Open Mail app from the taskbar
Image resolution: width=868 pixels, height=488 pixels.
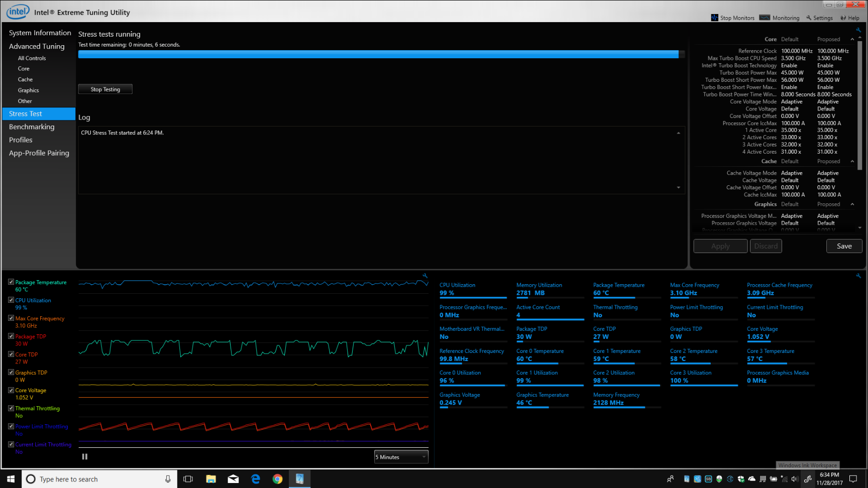coord(233,479)
